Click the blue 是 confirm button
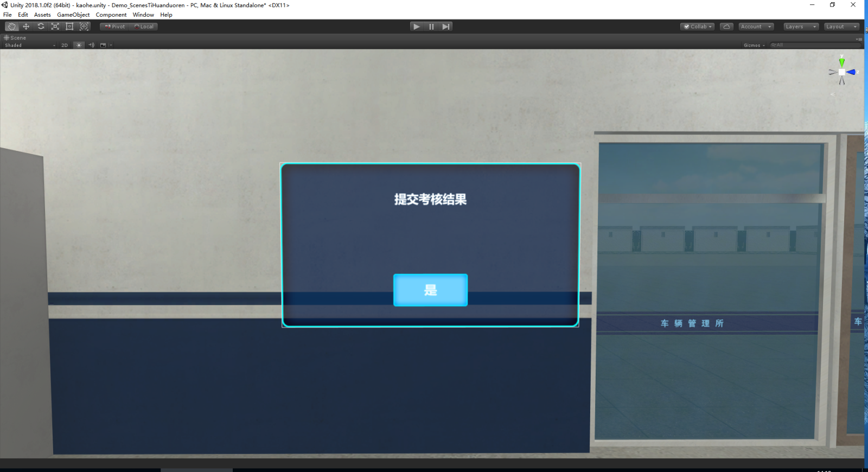Image resolution: width=868 pixels, height=472 pixels. point(430,290)
